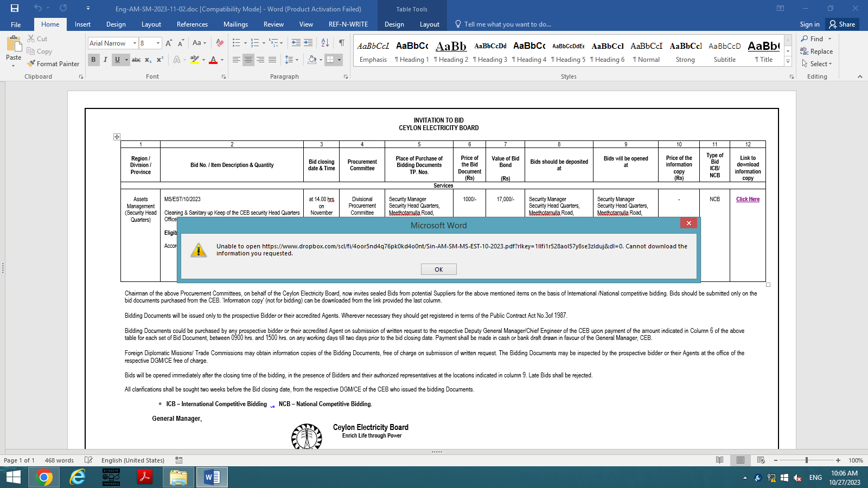Apply Subscript formatting icon

pyautogui.click(x=148, y=60)
